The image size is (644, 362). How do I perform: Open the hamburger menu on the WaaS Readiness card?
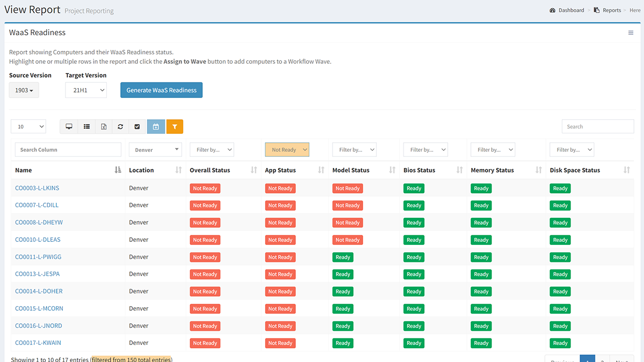(631, 32)
